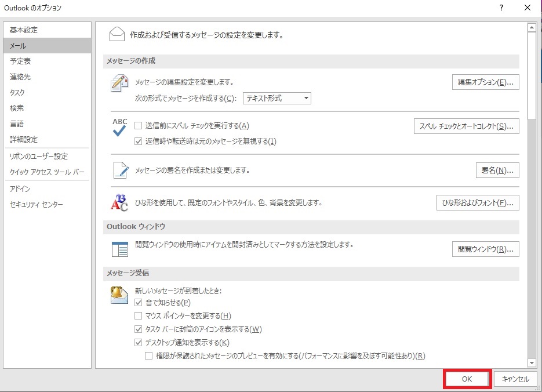
Task: Open 言語 options category
Action: pyautogui.click(x=48, y=124)
